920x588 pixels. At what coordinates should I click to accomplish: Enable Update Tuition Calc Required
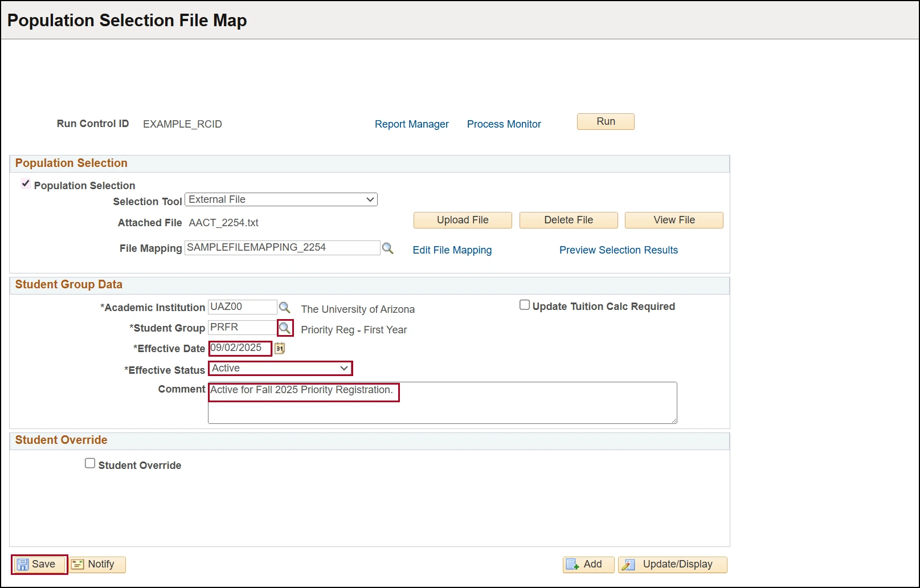click(525, 304)
